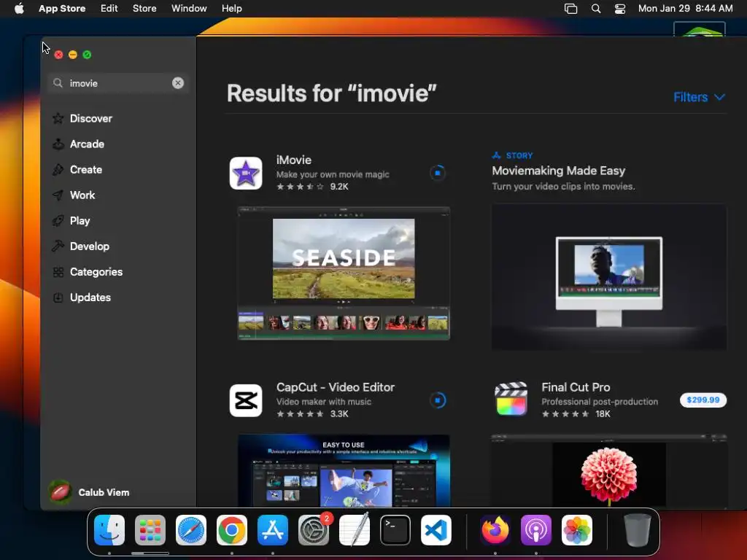Show the date and time notification panel

click(685, 9)
